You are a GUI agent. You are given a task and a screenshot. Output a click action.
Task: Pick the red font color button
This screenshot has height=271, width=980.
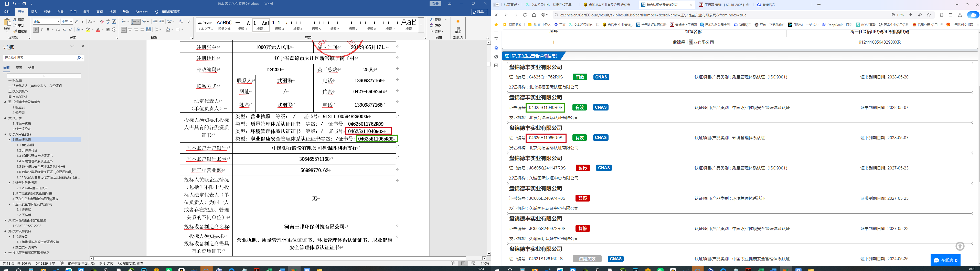click(x=98, y=30)
